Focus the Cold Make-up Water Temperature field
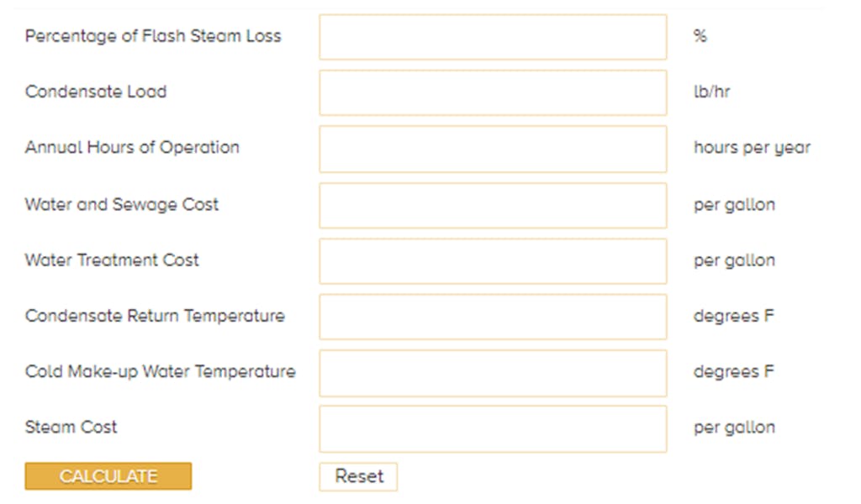Viewport: 861px width, 504px height. tap(493, 373)
